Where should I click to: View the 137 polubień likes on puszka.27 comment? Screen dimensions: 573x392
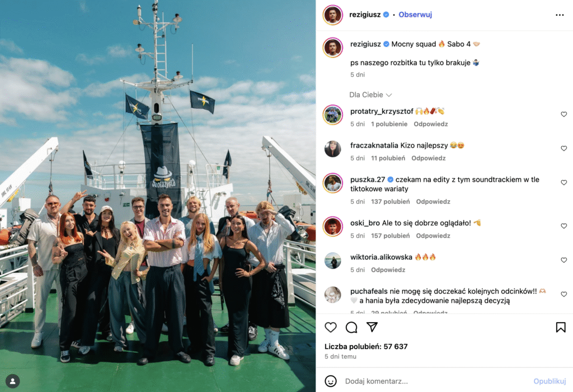click(x=390, y=202)
